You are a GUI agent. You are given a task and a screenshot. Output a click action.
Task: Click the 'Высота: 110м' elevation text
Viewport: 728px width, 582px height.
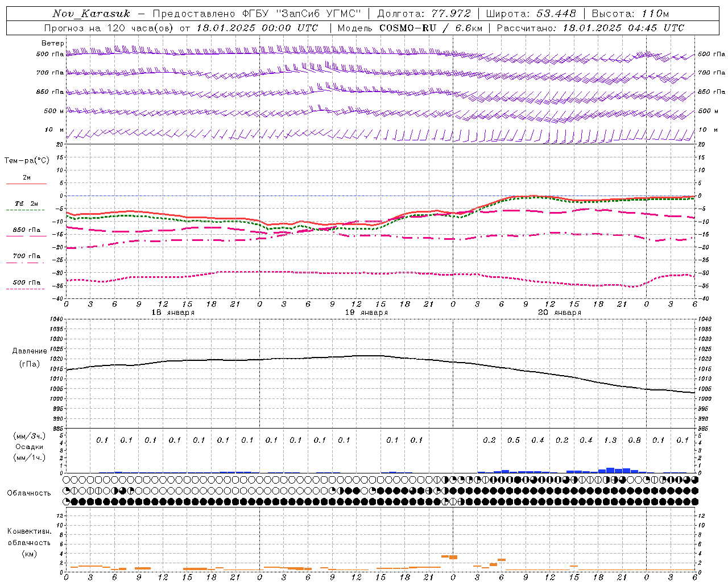pos(630,14)
